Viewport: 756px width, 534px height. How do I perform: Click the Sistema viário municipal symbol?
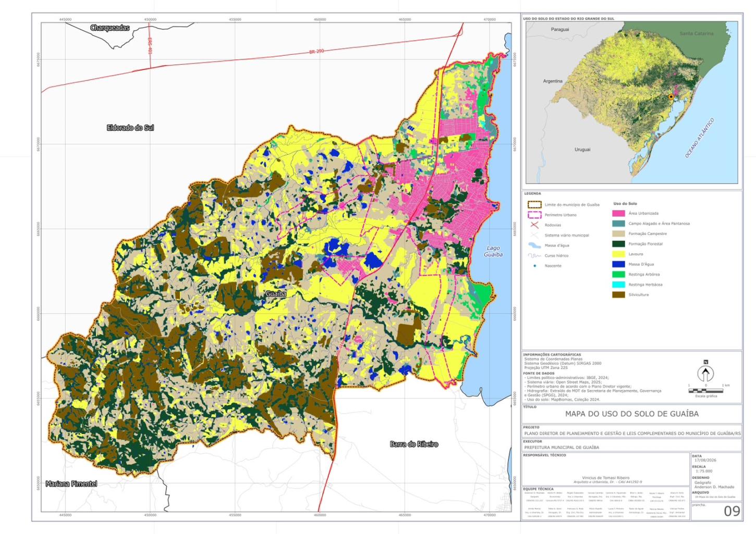click(x=534, y=235)
